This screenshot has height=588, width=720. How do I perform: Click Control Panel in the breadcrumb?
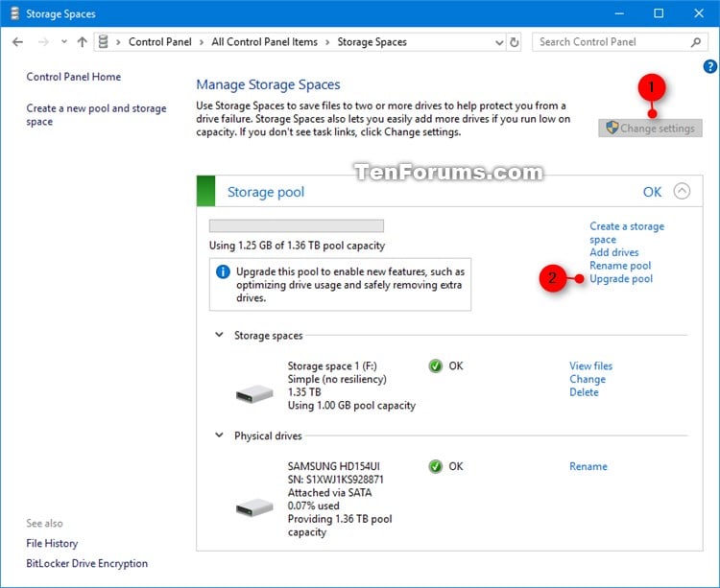[x=159, y=42]
